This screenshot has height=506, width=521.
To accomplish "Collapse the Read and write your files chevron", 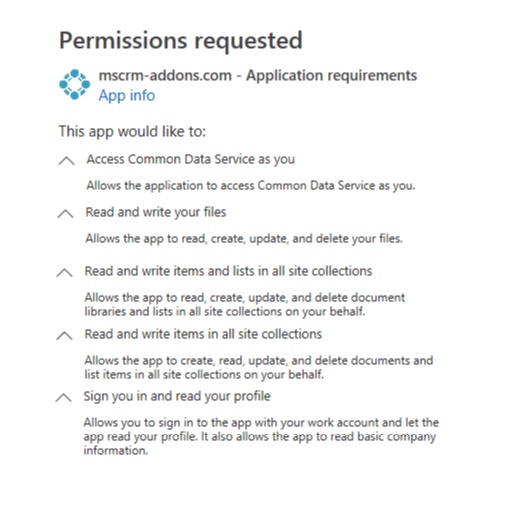I will 65,213.
